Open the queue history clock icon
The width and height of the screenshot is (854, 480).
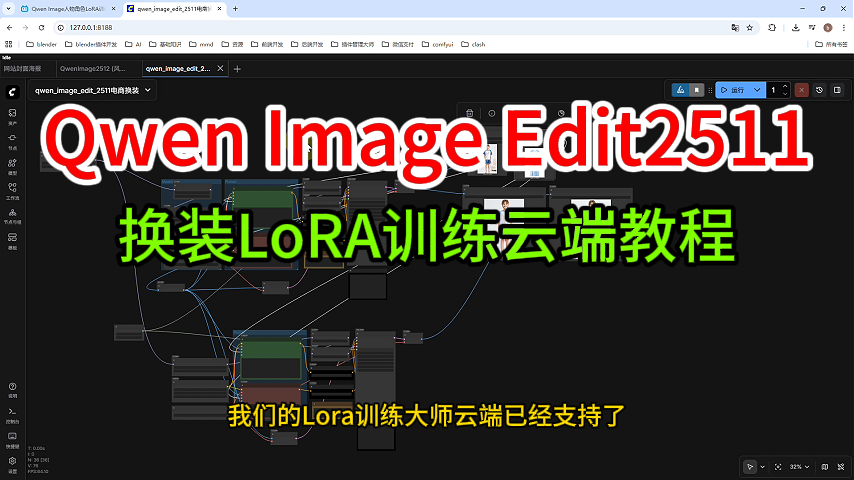pyautogui.click(x=819, y=90)
